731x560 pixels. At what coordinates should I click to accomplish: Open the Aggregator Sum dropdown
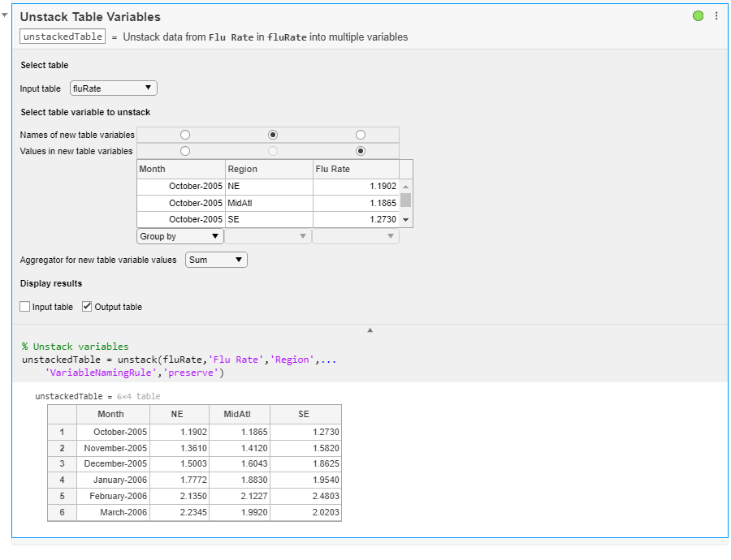pos(216,260)
